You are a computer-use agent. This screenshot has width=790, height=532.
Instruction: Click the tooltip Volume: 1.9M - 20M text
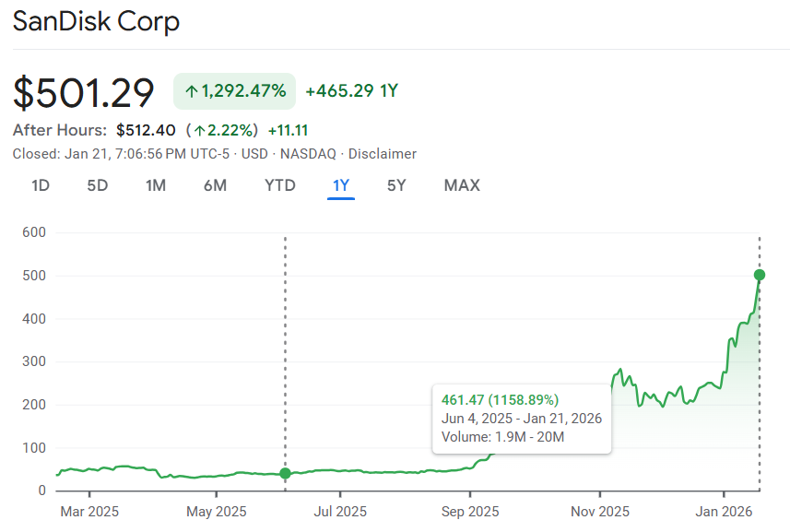coord(502,437)
